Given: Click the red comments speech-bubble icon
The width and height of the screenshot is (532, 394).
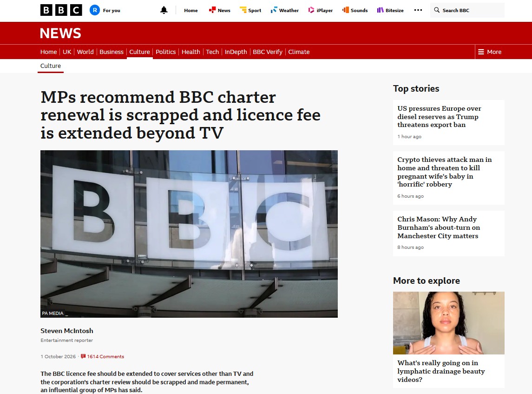Looking at the screenshot, I should (83, 357).
